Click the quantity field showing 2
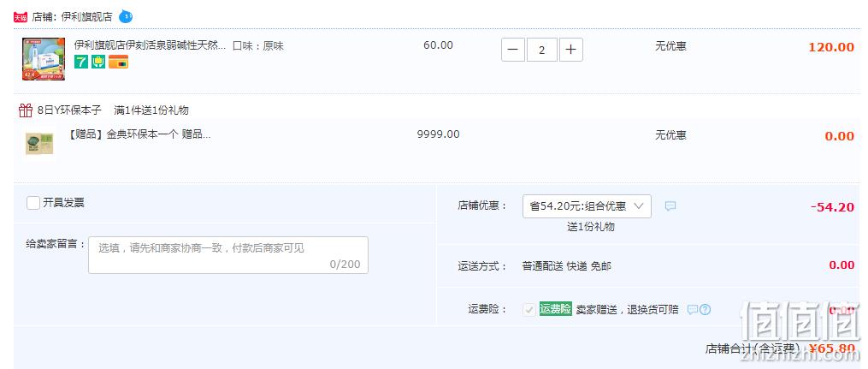868x369 pixels. pyautogui.click(x=542, y=50)
